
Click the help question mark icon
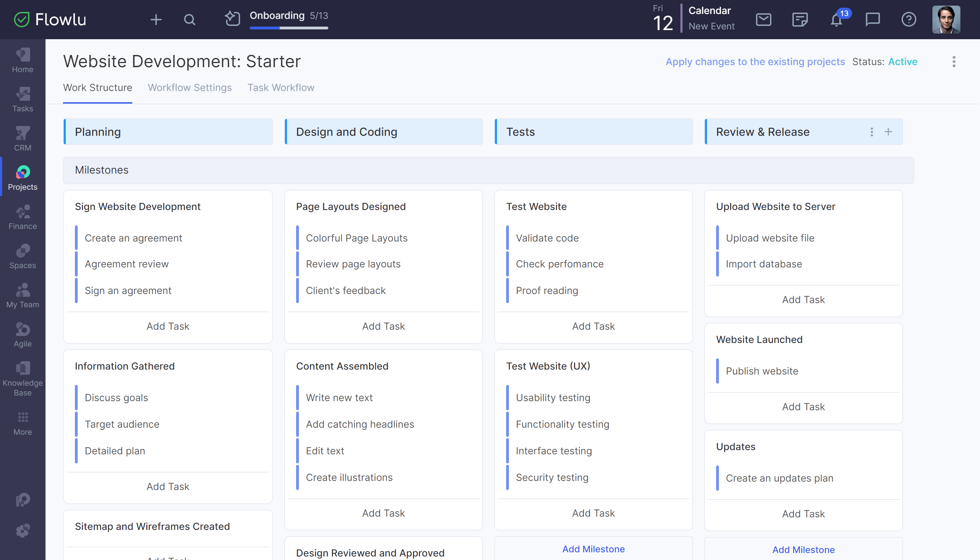[909, 19]
